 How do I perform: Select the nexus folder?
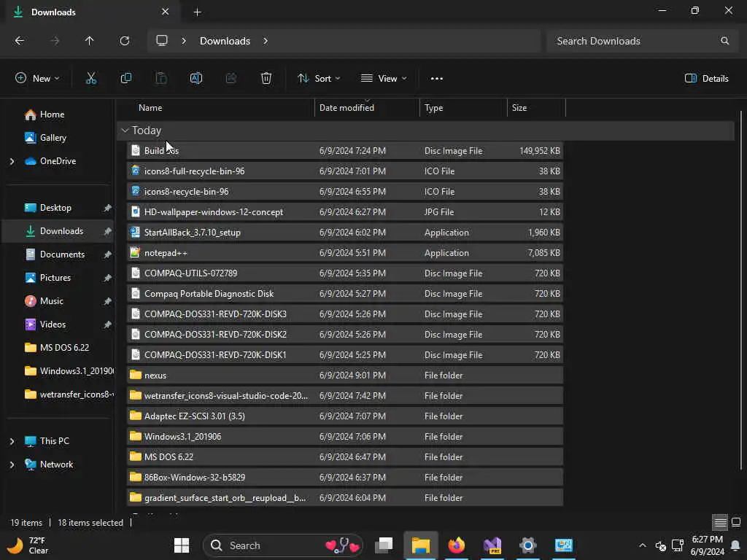click(345, 376)
